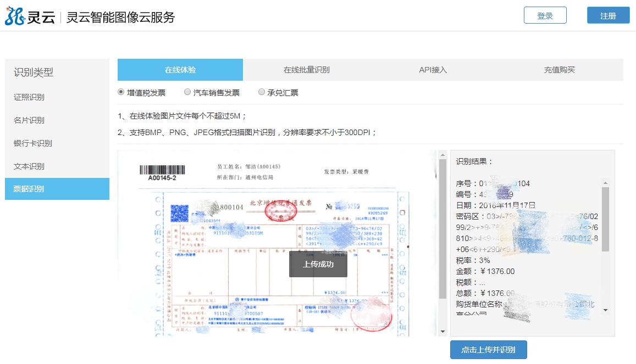Image resolution: width=636 pixels, height=364 pixels.
Task: Select 票据识别 in the sidebar
Action: 29,189
